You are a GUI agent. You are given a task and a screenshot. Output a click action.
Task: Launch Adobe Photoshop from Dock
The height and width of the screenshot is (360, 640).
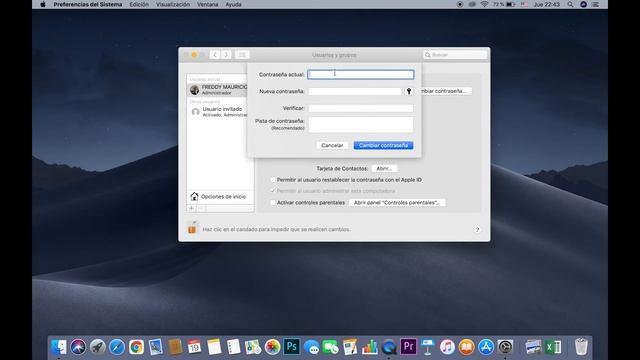point(291,347)
